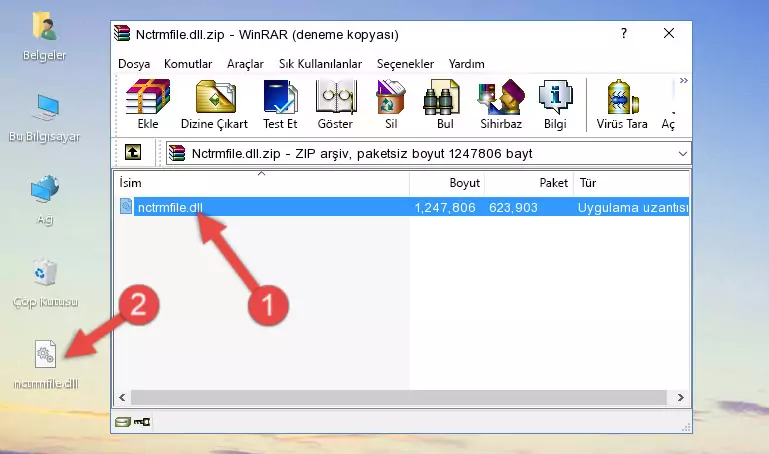769x454 pixels.
Task: Click the help question mark button
Action: pyautogui.click(x=623, y=33)
